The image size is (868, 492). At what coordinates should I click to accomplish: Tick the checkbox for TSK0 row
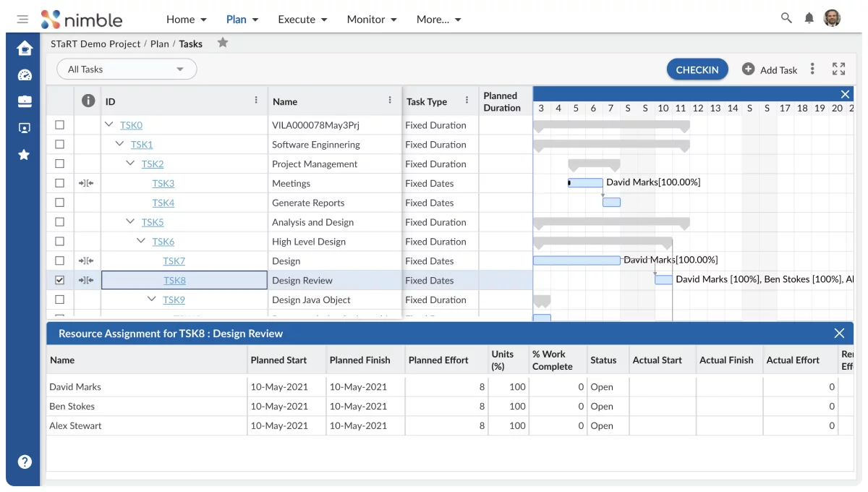[x=60, y=125]
